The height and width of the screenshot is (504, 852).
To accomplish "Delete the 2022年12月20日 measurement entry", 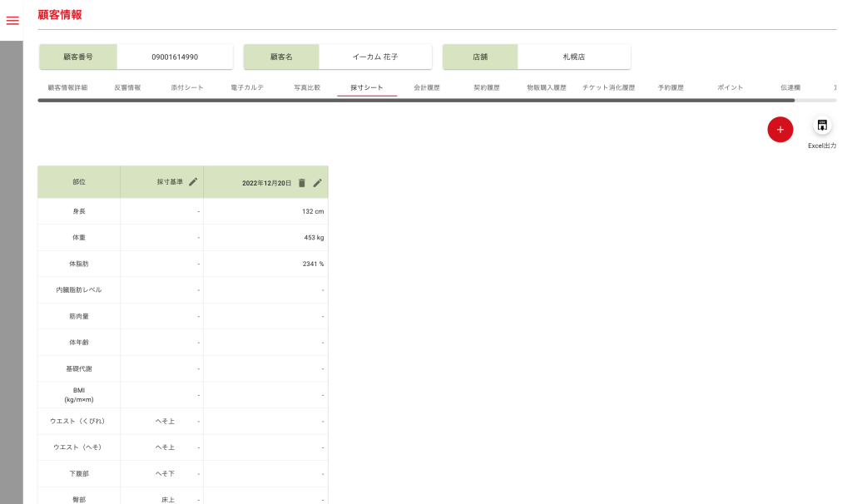I will click(302, 183).
